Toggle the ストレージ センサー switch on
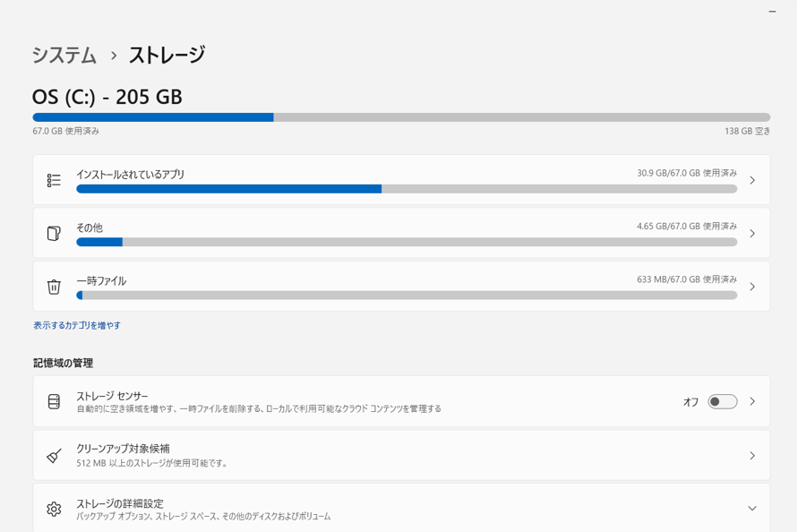 click(x=723, y=401)
